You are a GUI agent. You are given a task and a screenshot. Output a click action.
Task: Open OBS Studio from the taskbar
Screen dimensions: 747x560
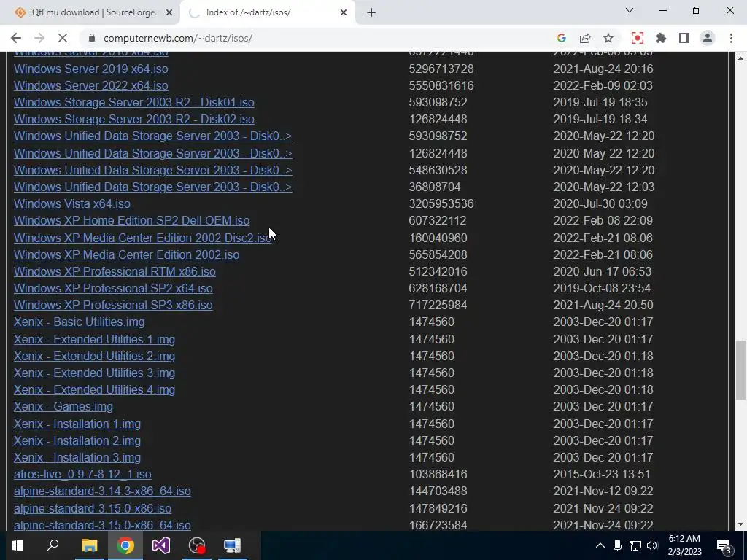[197, 545]
